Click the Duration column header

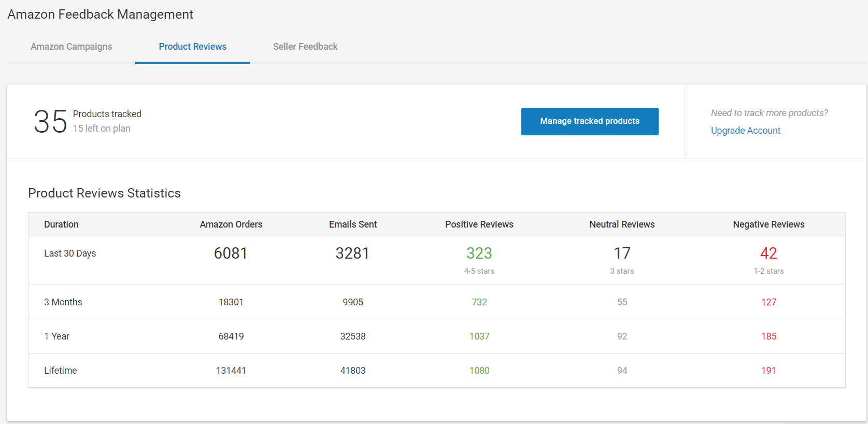(x=61, y=224)
